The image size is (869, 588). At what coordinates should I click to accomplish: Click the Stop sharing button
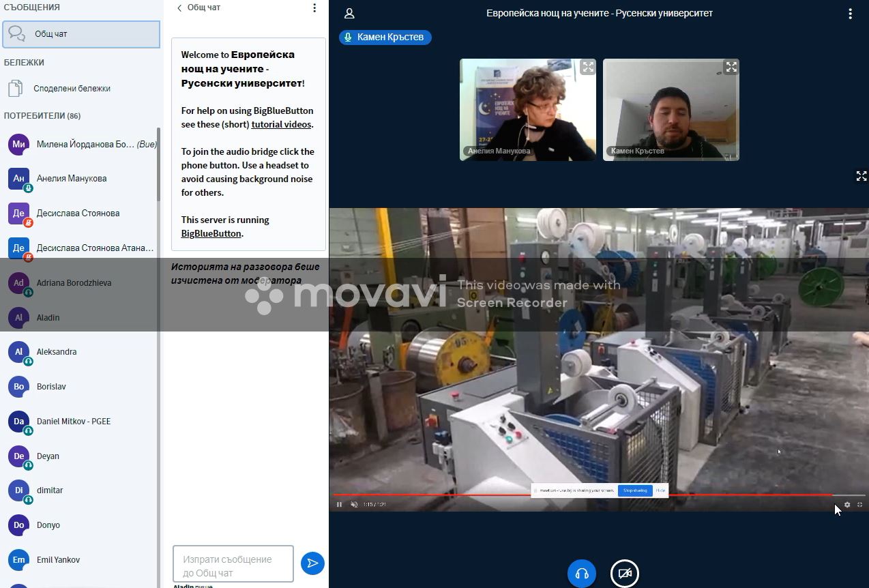pyautogui.click(x=634, y=490)
